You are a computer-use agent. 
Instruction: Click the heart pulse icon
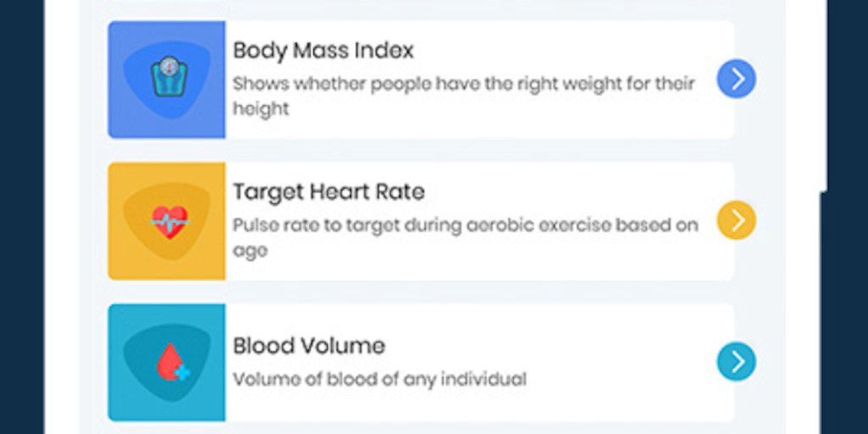[x=169, y=220]
